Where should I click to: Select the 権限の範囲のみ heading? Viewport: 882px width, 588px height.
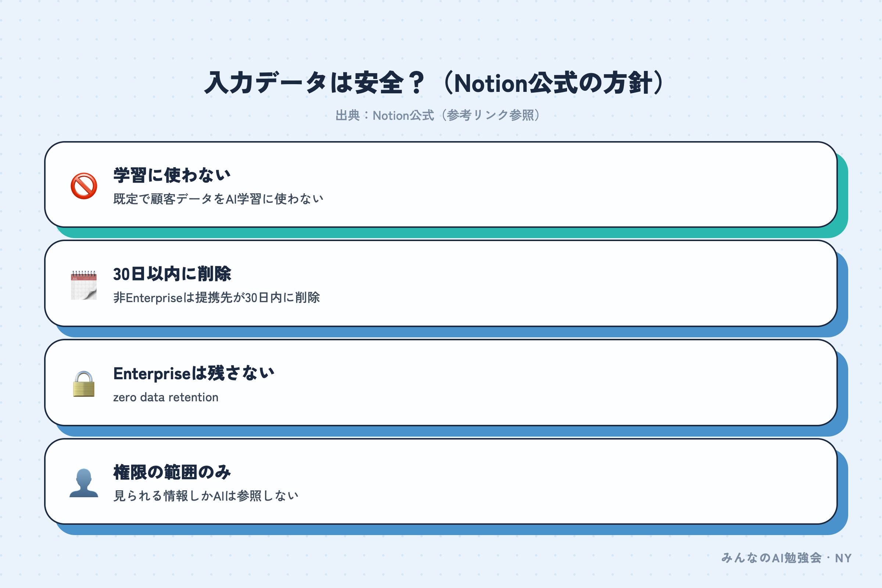tap(172, 472)
